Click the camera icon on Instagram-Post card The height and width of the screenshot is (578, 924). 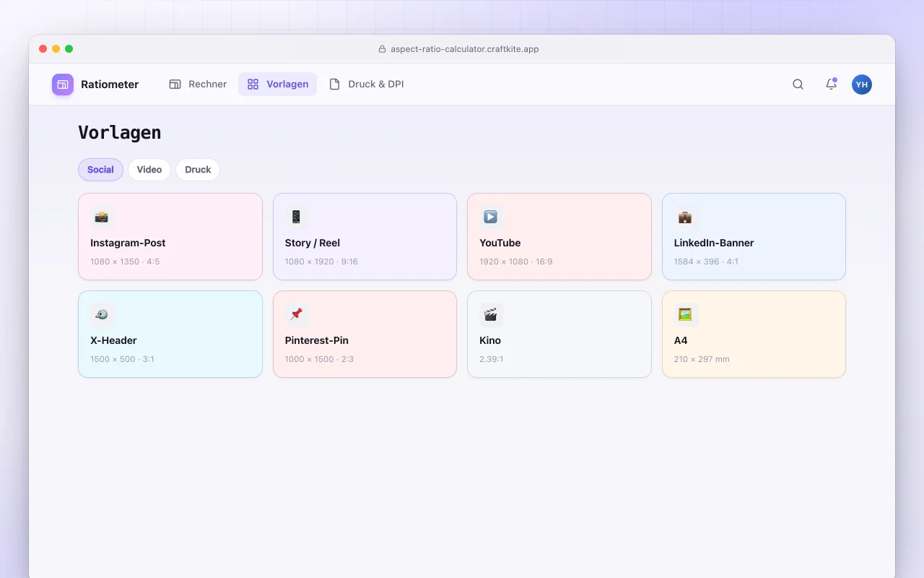click(102, 217)
